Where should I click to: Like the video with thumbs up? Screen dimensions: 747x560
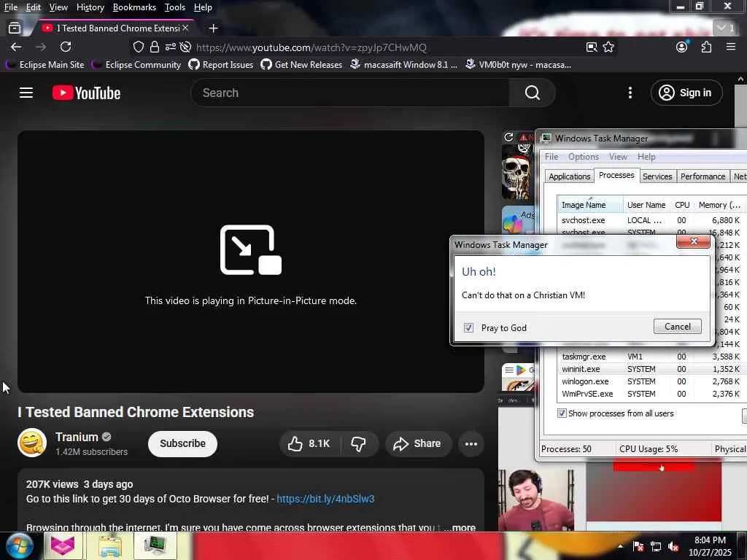coord(309,444)
